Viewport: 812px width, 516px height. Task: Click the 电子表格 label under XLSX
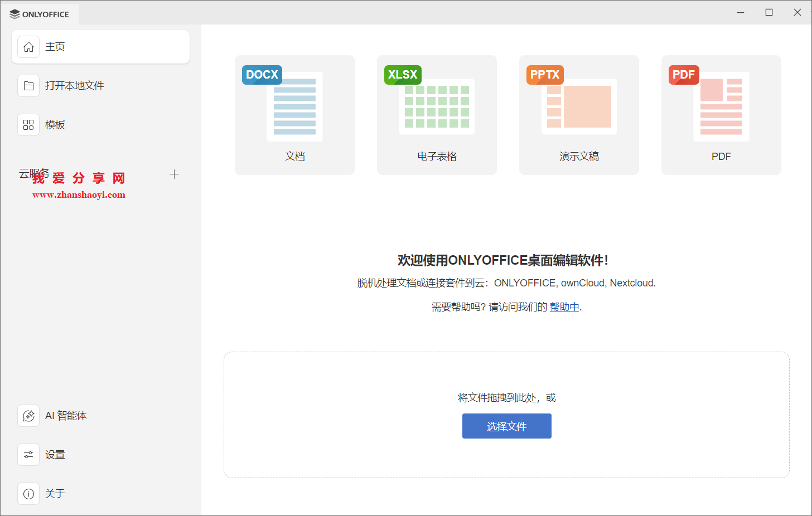[437, 157]
